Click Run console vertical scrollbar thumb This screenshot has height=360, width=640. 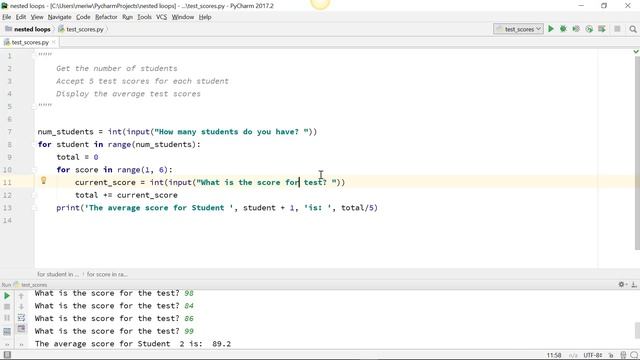coord(637,331)
